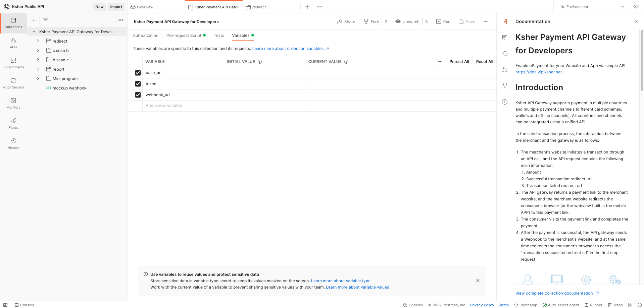This screenshot has height=308, width=644.
Task: Open Learn more about collection variables link
Action: point(291,49)
